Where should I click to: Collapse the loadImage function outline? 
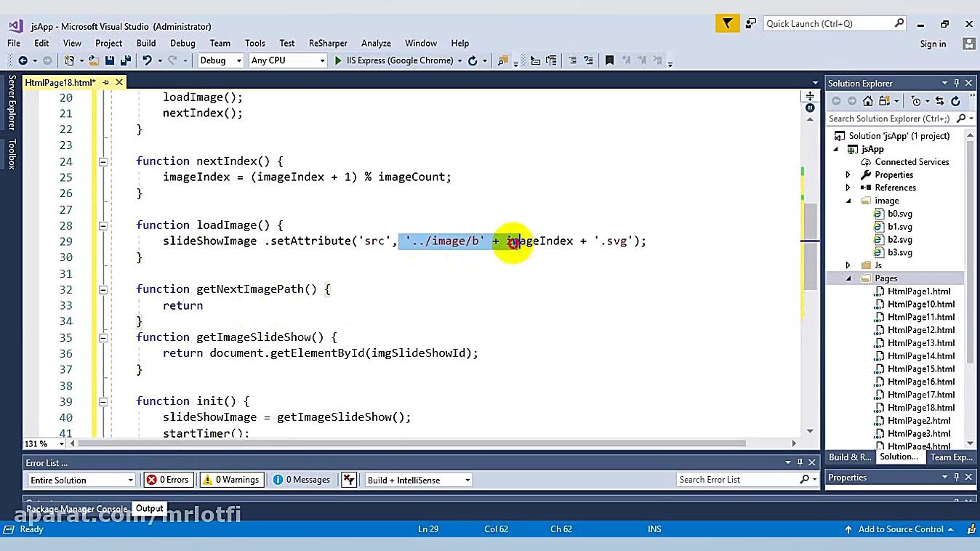coord(103,225)
